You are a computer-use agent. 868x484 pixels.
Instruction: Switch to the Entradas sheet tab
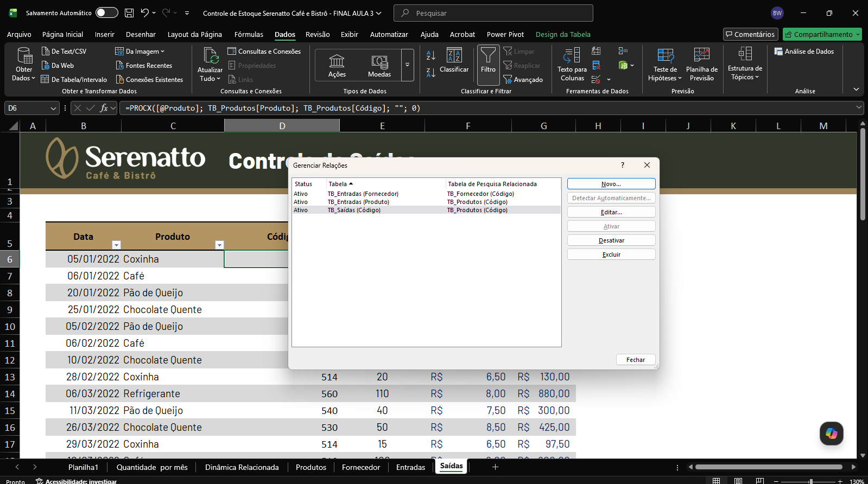[x=410, y=467]
